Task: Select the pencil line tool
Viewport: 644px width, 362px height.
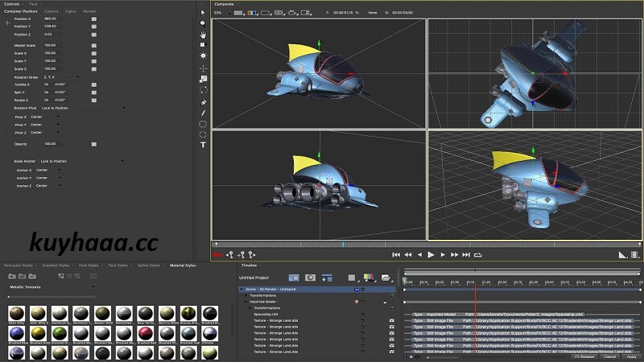Action: (203, 113)
